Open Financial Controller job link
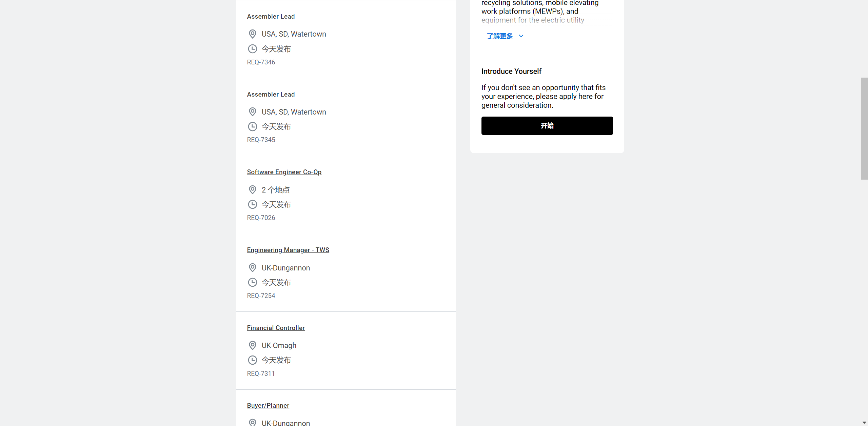The height and width of the screenshot is (426, 868). (x=276, y=328)
